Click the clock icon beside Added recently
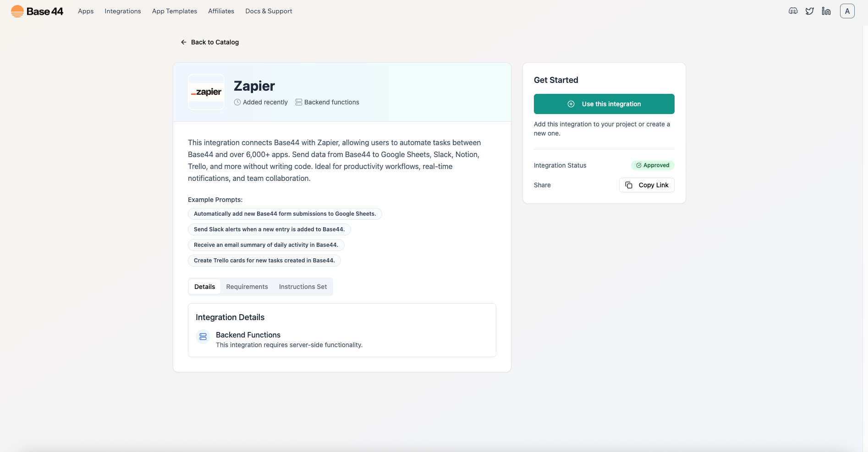The image size is (868, 452). click(x=237, y=102)
